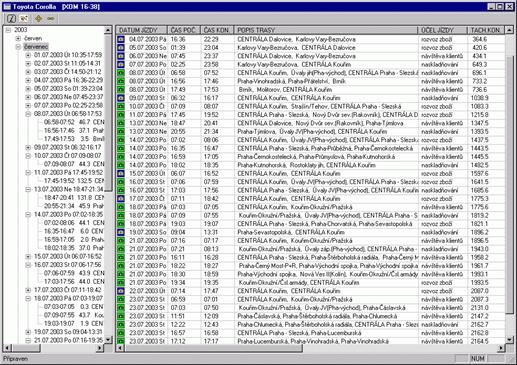
Task: Click green trip icon for 08.07.2003 06:58 row
Action: click(x=121, y=73)
